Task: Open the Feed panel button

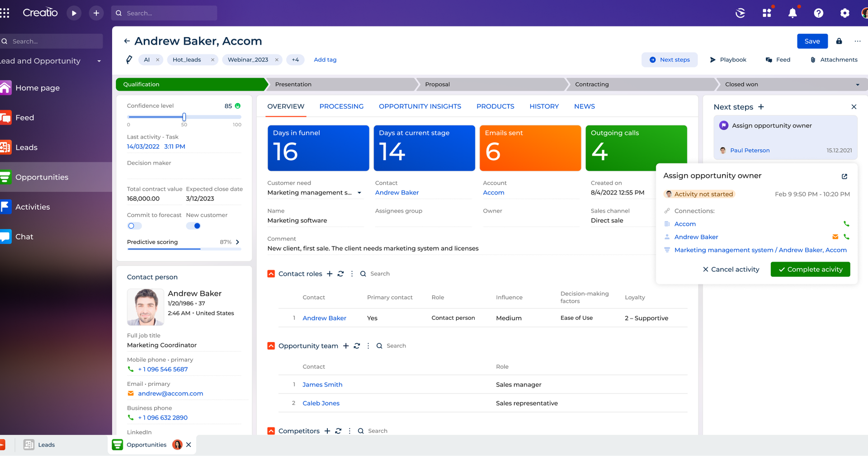Action: click(x=778, y=60)
